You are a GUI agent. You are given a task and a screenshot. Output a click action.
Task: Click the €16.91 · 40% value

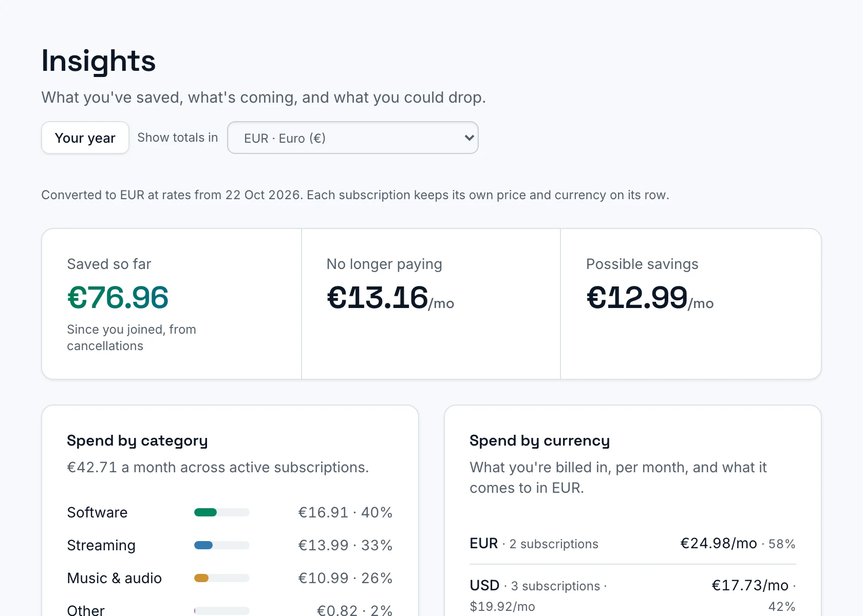click(345, 512)
